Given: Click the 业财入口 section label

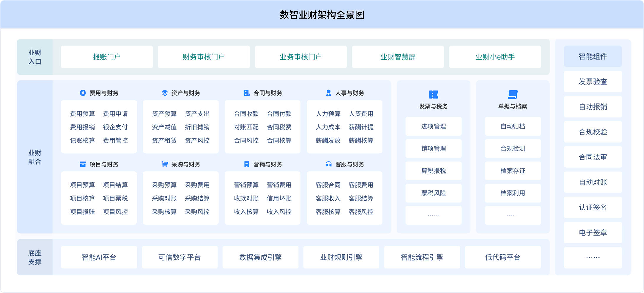Looking at the screenshot, I should (35, 57).
